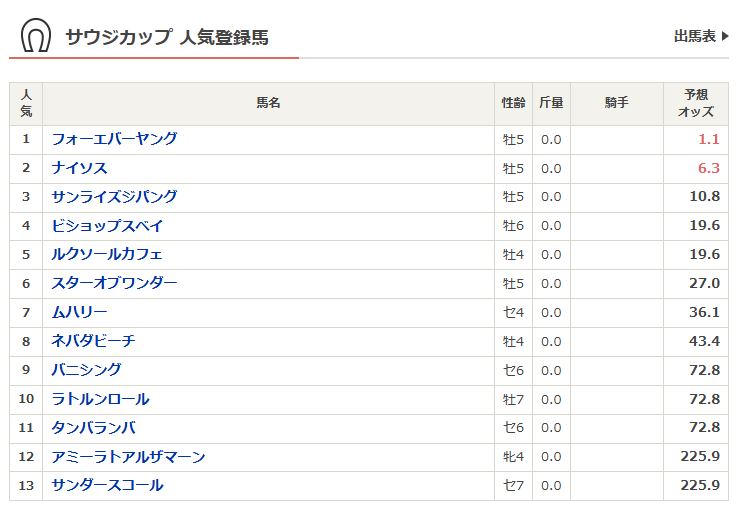
Task: Open horse アミーラトアルザマーン
Action: click(x=128, y=457)
